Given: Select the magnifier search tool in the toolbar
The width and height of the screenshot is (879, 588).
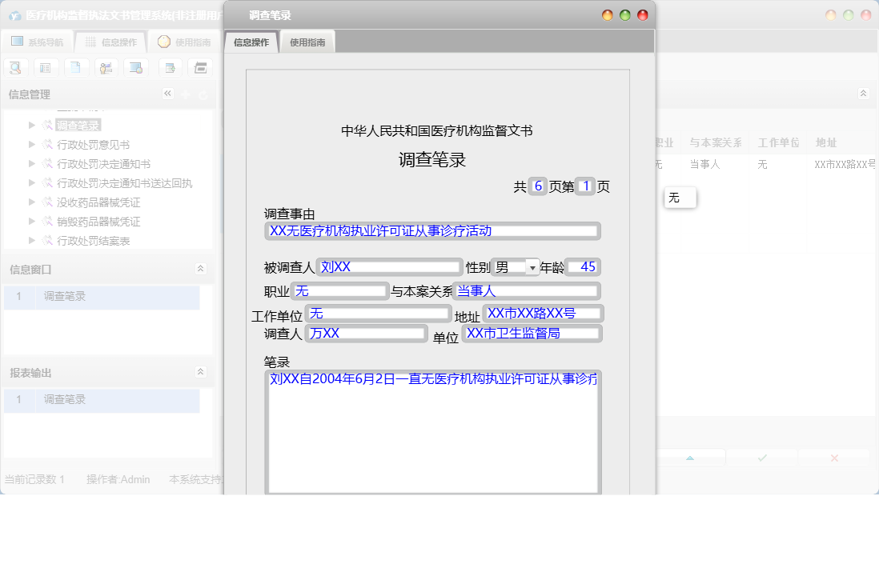Looking at the screenshot, I should point(15,67).
